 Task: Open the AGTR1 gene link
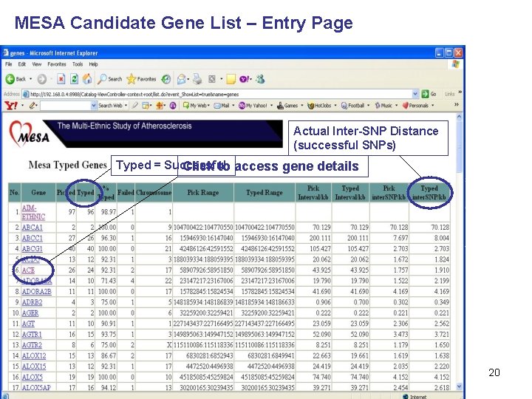point(32,334)
